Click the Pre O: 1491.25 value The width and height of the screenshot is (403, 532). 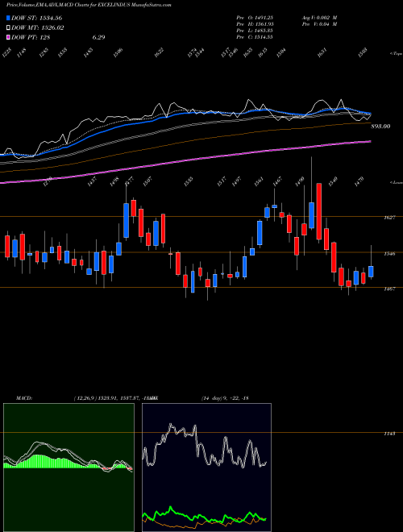255,17
